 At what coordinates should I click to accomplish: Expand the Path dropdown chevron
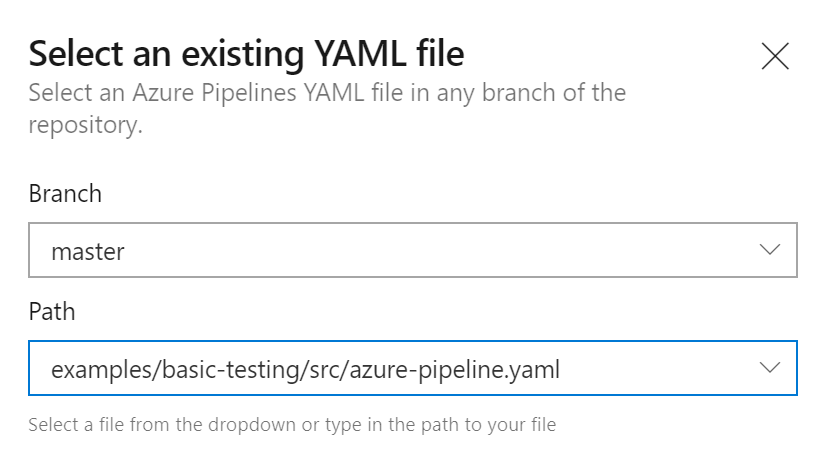769,368
